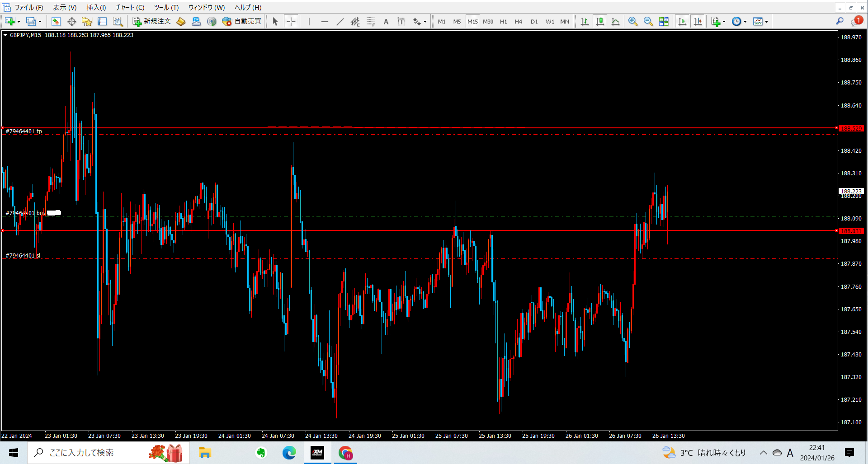Open the 表示 (V) menu
The height and width of the screenshot is (464, 868).
tap(65, 7)
